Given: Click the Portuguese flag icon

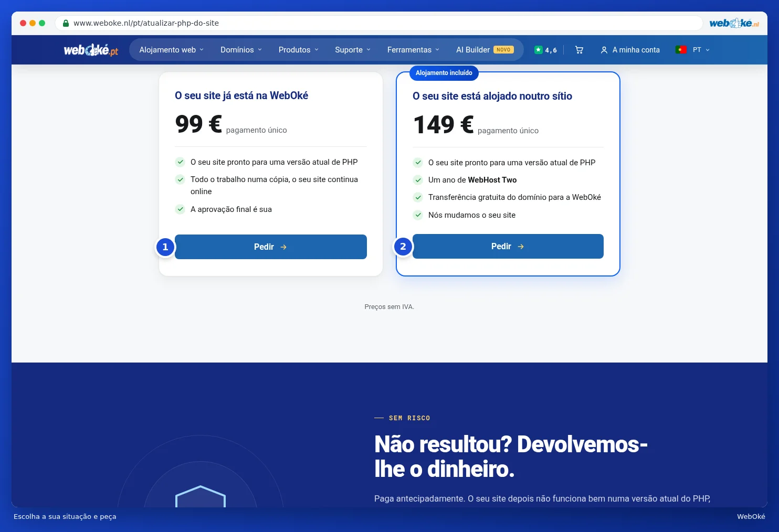Looking at the screenshot, I should tap(681, 50).
